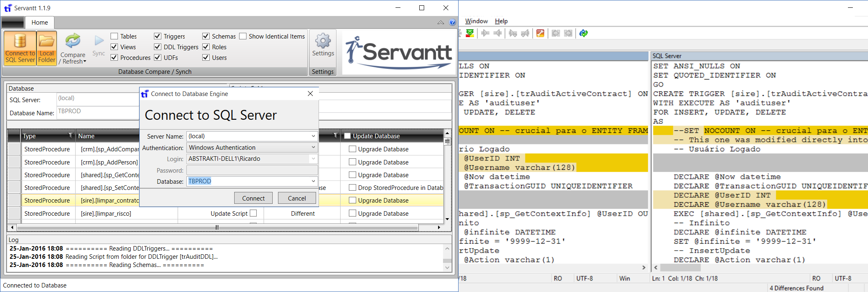Toggle the Show Identical Items checkbox

click(243, 36)
